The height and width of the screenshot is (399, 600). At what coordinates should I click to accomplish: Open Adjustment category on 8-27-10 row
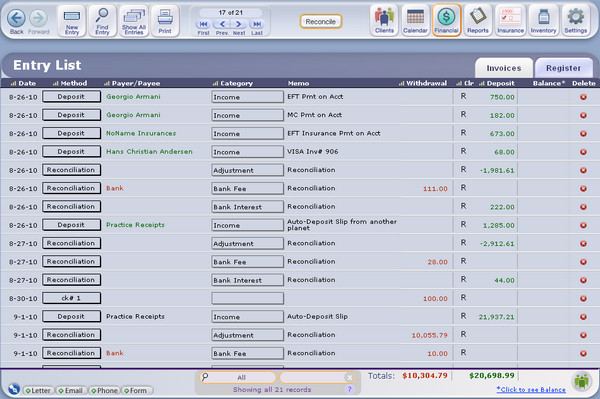(x=248, y=243)
